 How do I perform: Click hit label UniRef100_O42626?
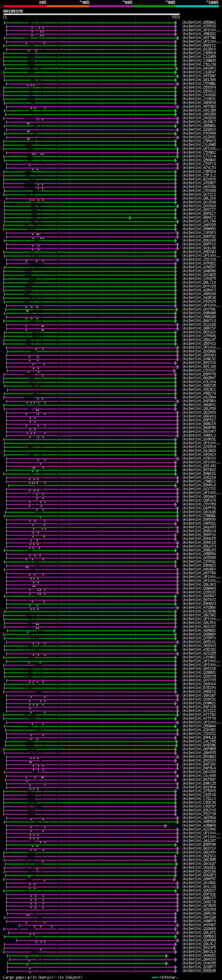tap(199, 118)
